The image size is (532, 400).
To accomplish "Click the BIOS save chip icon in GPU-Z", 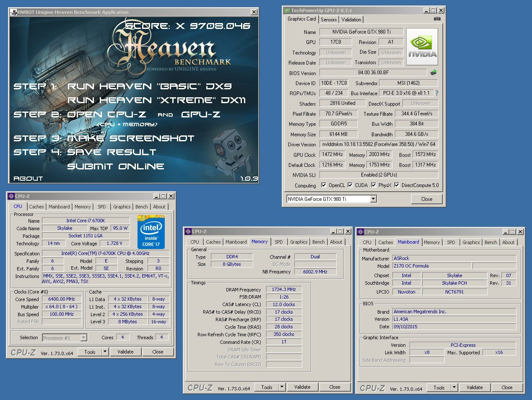I will tap(433, 73).
